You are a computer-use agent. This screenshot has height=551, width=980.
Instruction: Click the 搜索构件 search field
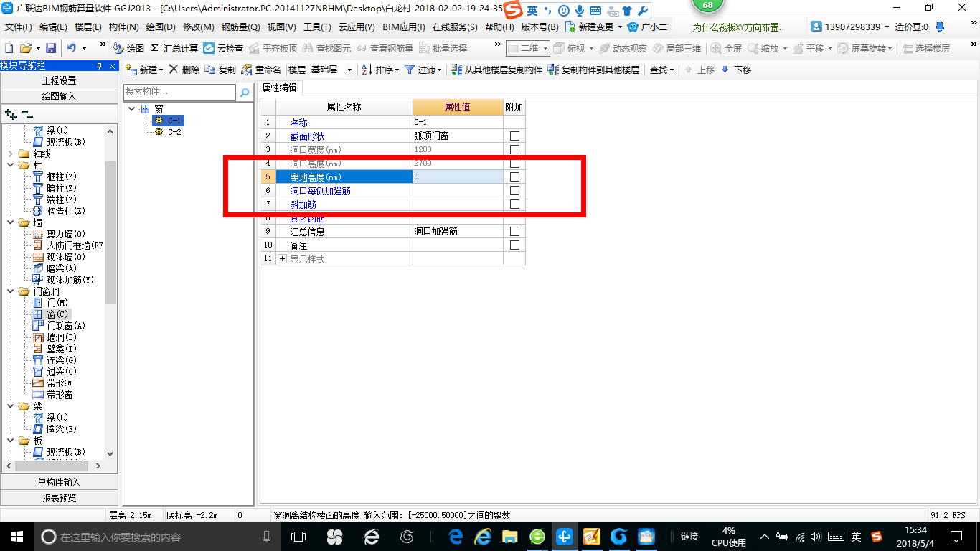coord(179,92)
